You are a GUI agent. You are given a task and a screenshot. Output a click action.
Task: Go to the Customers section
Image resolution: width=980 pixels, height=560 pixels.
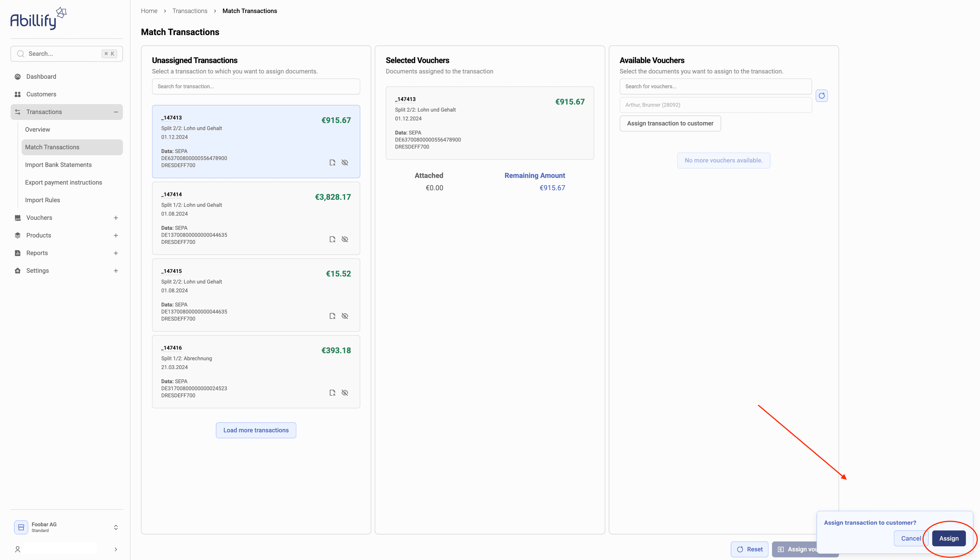(x=41, y=94)
